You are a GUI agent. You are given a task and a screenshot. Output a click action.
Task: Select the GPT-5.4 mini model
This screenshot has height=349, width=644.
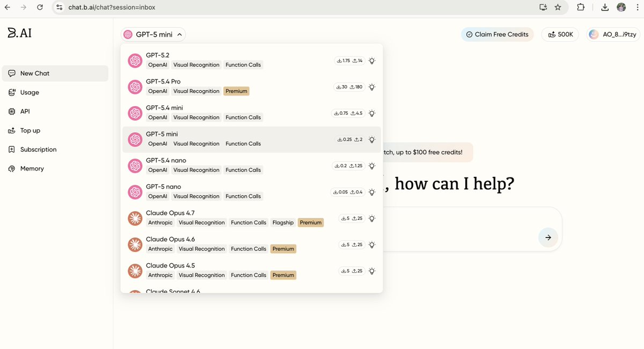[x=252, y=113]
